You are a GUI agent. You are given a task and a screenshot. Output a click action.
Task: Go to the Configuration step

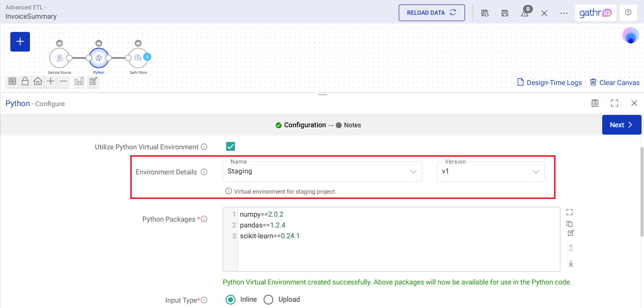click(304, 125)
